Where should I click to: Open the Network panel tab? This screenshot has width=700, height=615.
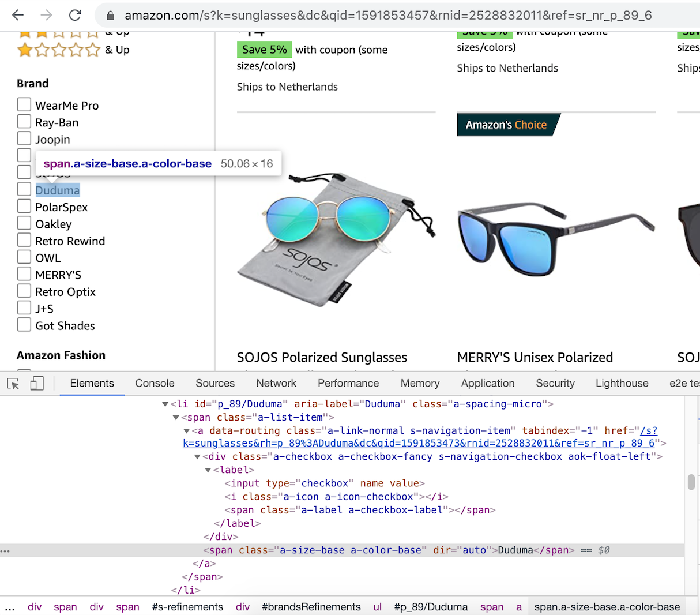coord(276,383)
